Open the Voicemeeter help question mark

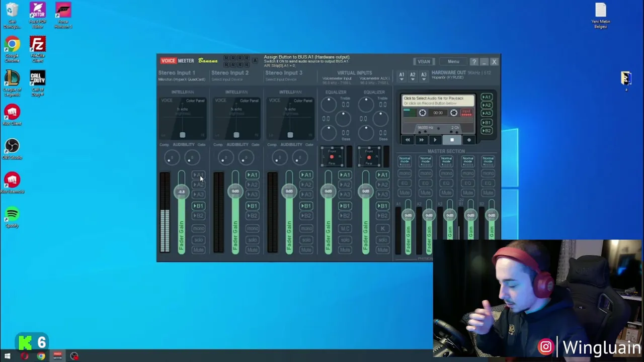(474, 62)
